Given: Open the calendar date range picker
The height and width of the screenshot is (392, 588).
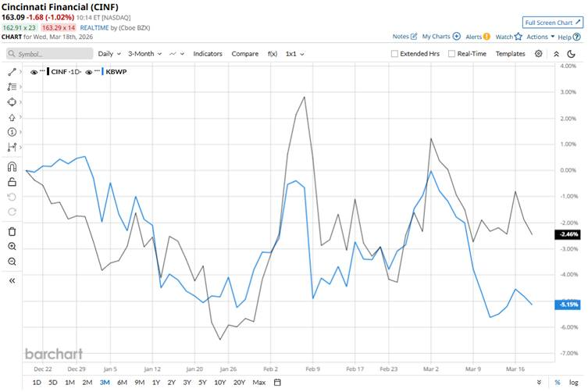Looking at the screenshot, I should [277, 383].
